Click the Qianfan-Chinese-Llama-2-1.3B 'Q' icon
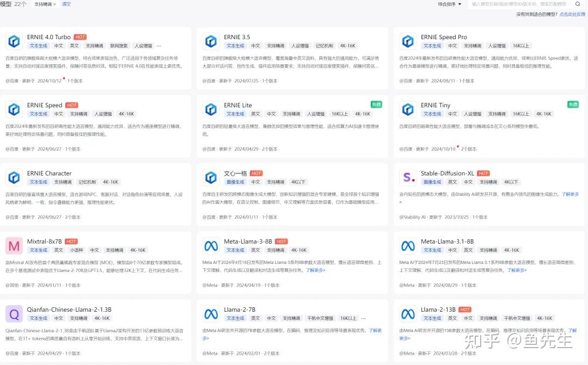This screenshot has width=588, height=365. (14, 314)
